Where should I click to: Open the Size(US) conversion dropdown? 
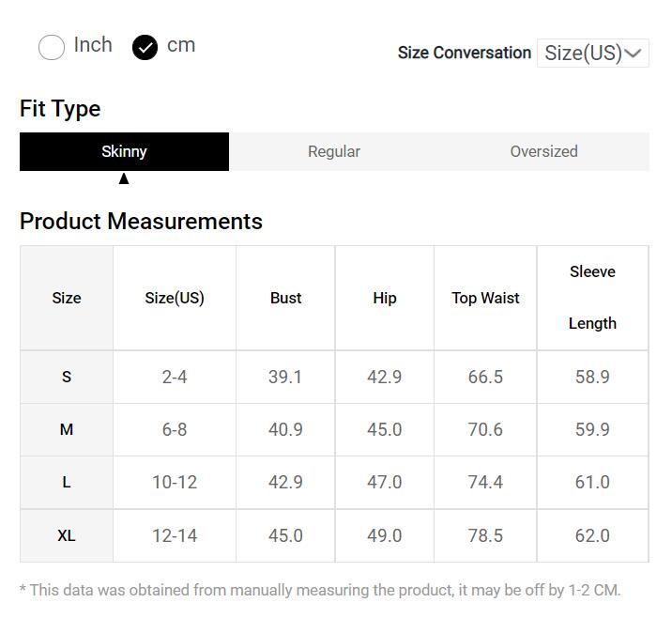[592, 53]
